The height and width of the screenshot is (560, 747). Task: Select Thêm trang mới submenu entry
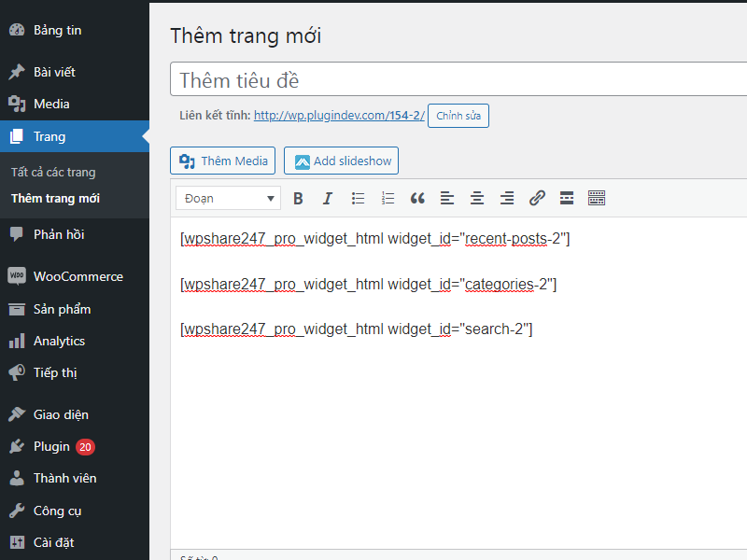(55, 198)
